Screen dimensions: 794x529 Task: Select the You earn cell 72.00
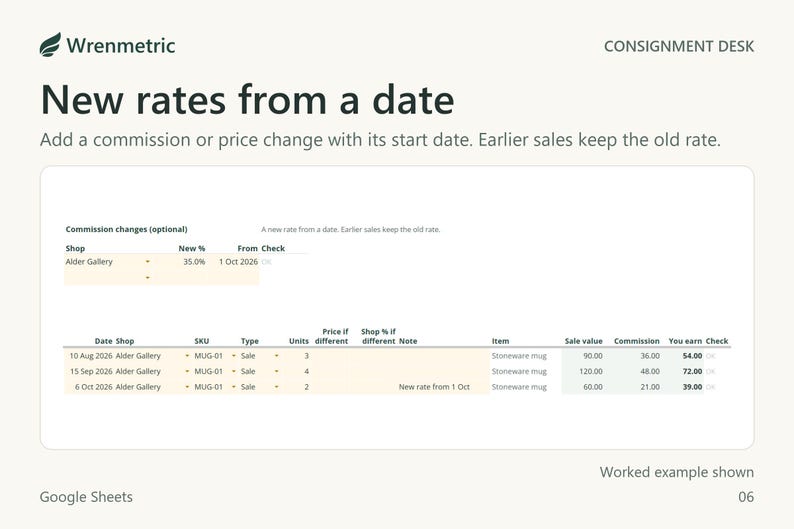pos(683,372)
